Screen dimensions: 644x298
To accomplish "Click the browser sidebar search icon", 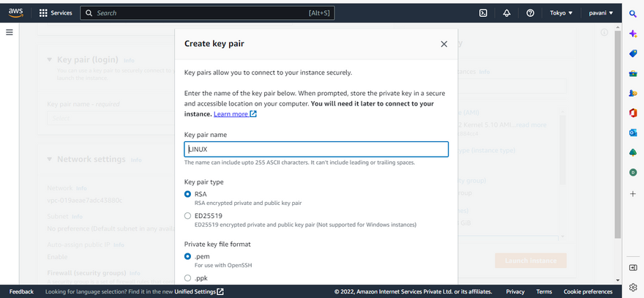I will click(632, 14).
